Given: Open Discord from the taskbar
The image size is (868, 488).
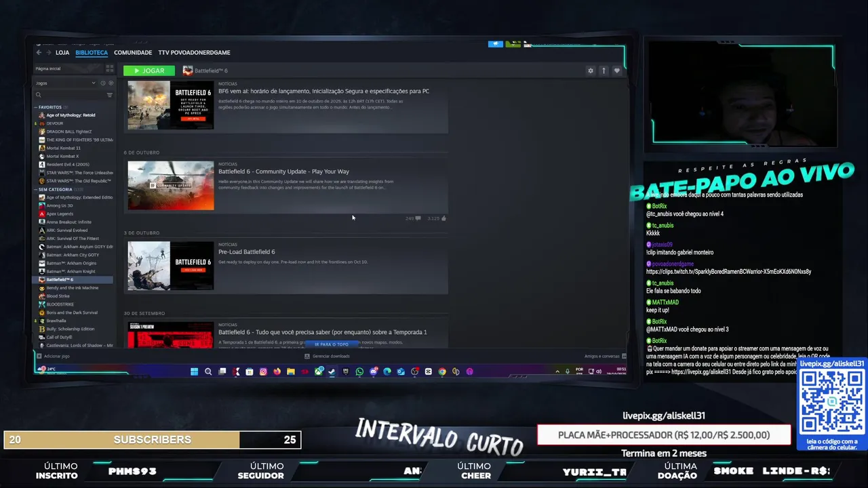Looking at the screenshot, I should point(374,371).
